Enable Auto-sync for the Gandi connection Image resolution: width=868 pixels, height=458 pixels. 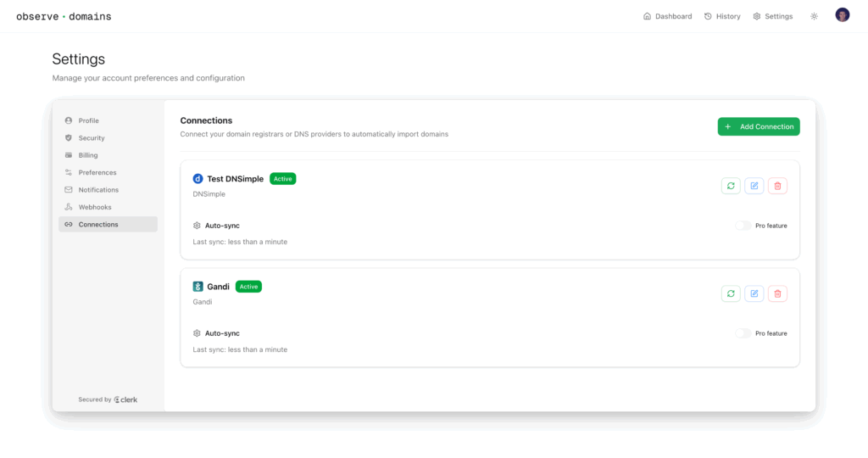tap(743, 333)
